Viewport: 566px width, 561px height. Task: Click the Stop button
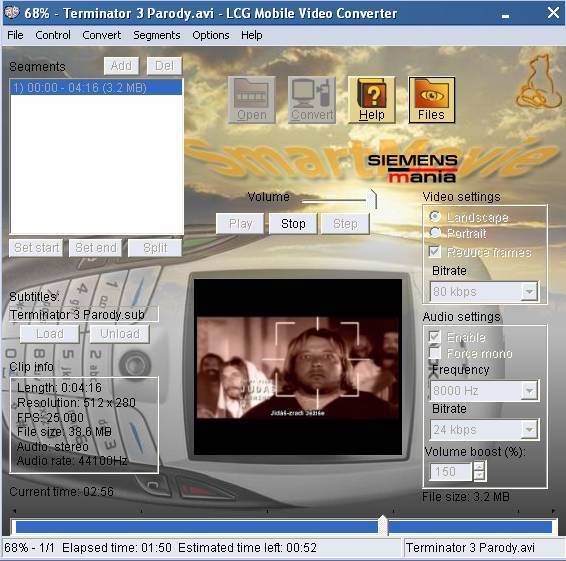coord(293,224)
